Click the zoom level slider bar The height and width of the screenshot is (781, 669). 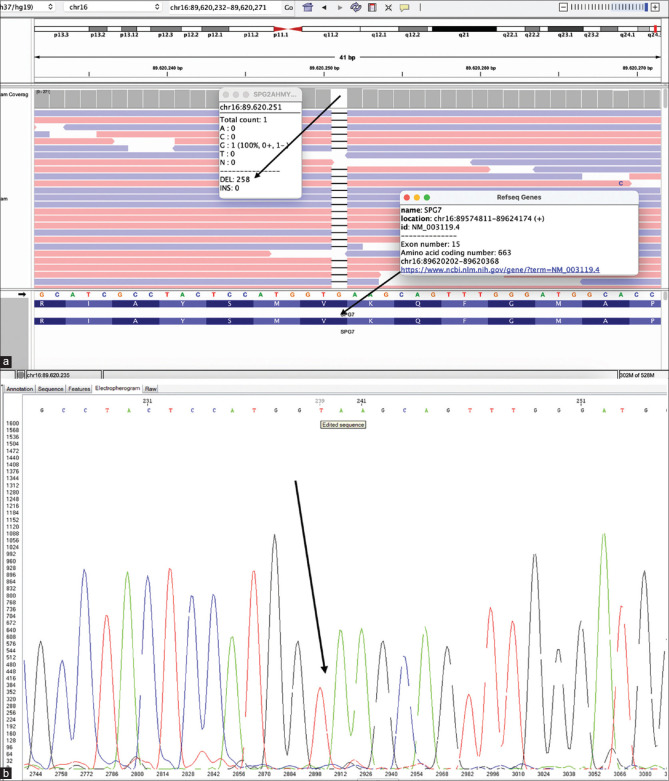pyautogui.click(x=610, y=7)
